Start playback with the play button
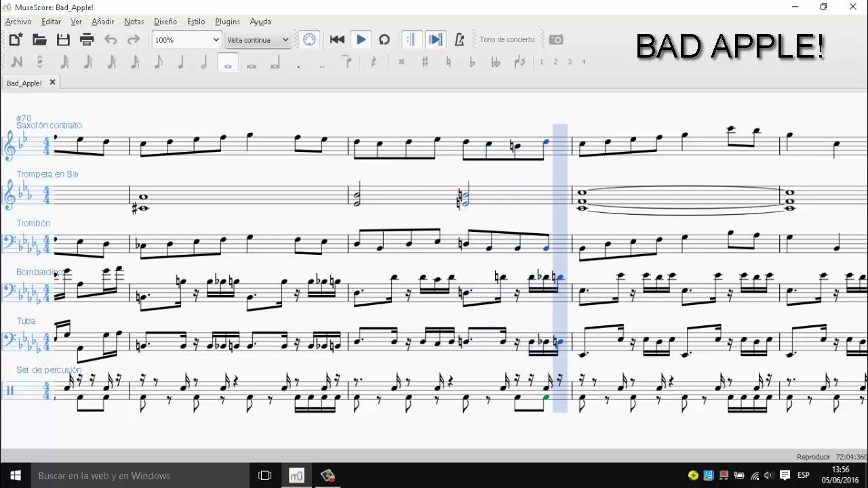The image size is (868, 488). (361, 39)
